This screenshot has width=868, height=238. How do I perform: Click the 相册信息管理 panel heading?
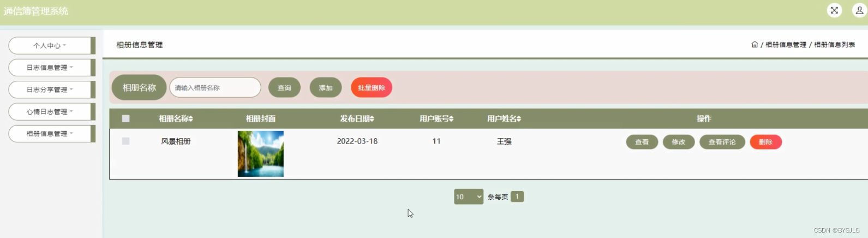[x=140, y=45]
